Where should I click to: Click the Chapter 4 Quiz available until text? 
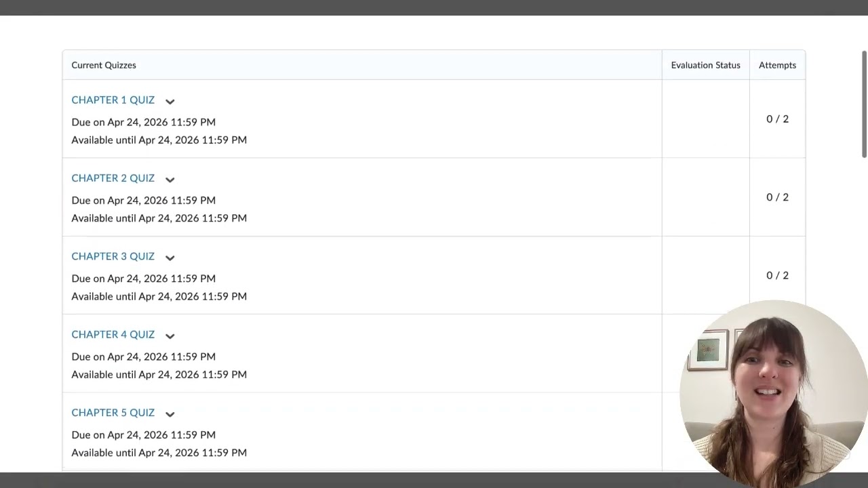[159, 374]
